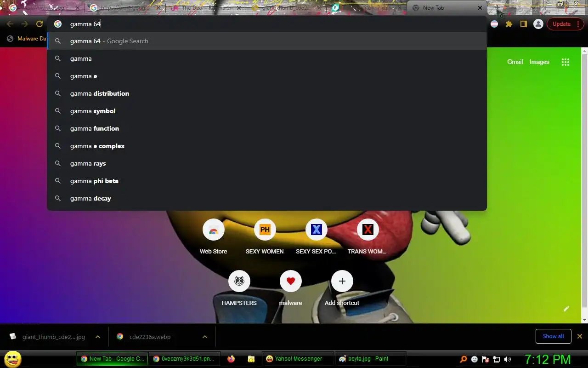Viewport: 588px width, 368px height.
Task: Expand options for giant_thumb_cde2 jpg download
Action: pos(98,337)
